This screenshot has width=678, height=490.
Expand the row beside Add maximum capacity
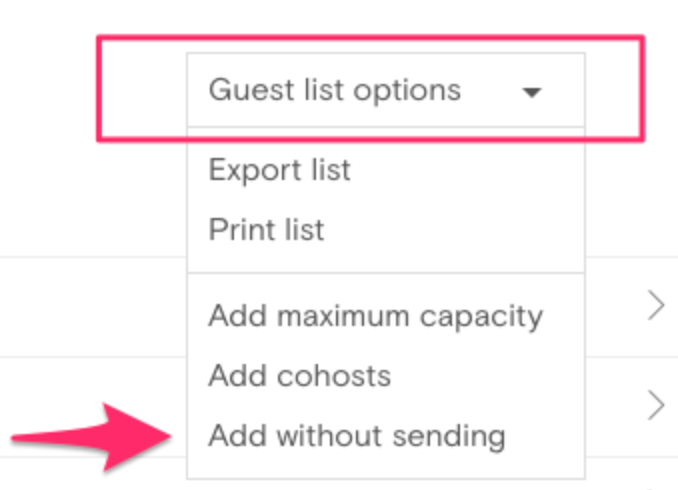point(656,306)
